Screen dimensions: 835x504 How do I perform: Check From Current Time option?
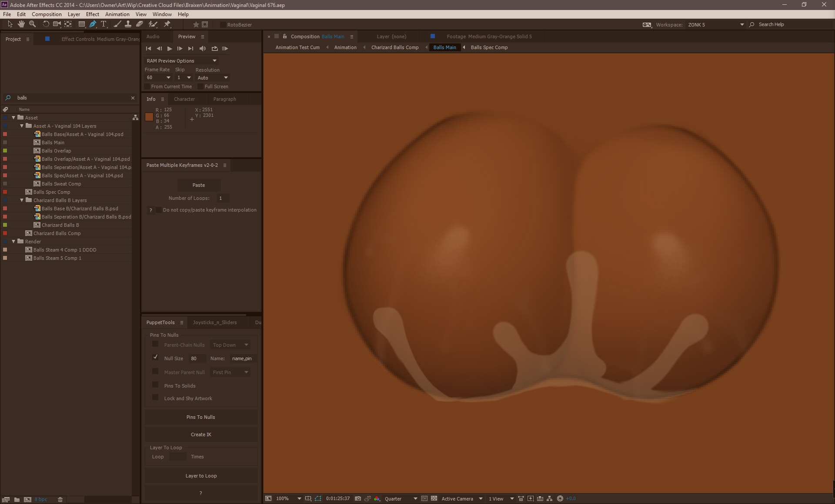point(147,86)
